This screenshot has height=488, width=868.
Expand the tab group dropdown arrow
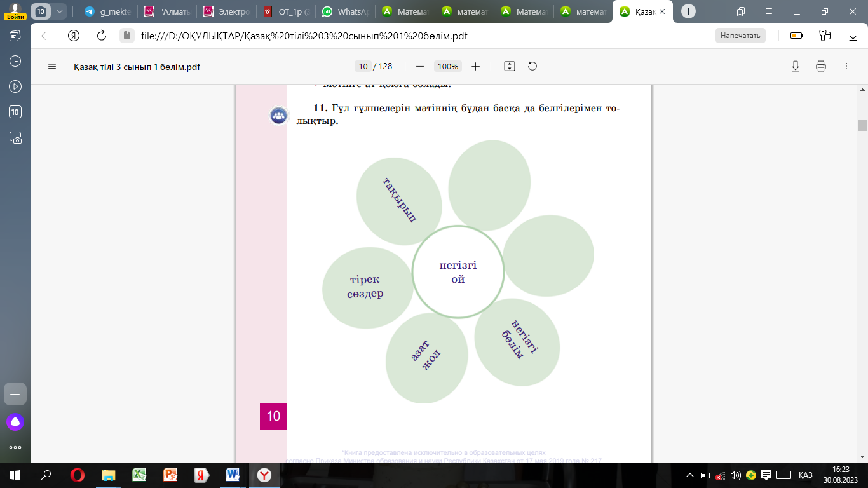pyautogui.click(x=60, y=11)
